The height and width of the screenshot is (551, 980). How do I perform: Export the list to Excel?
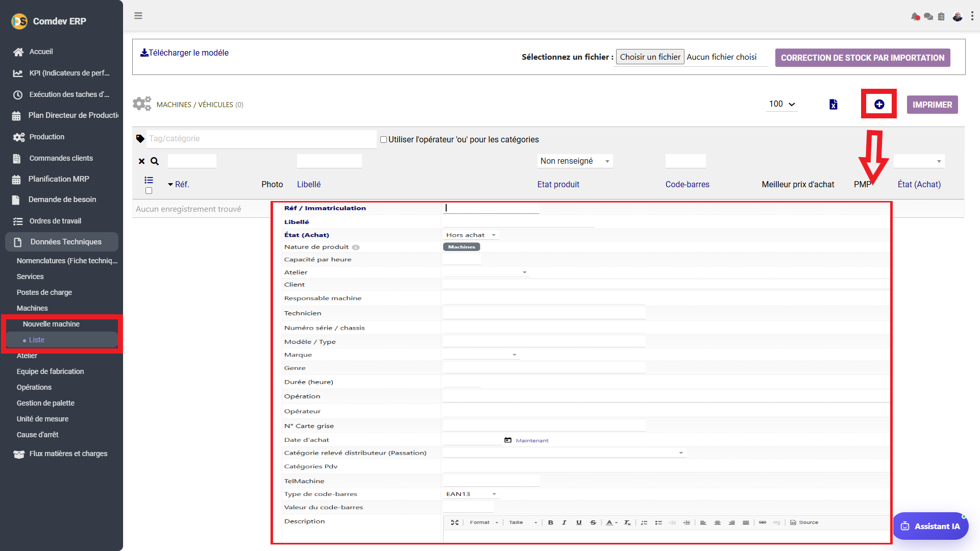pos(834,105)
